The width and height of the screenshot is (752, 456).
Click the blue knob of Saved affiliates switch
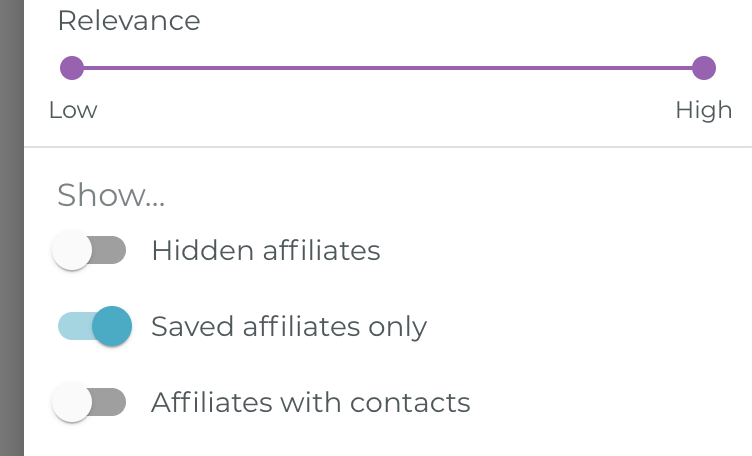pos(112,326)
